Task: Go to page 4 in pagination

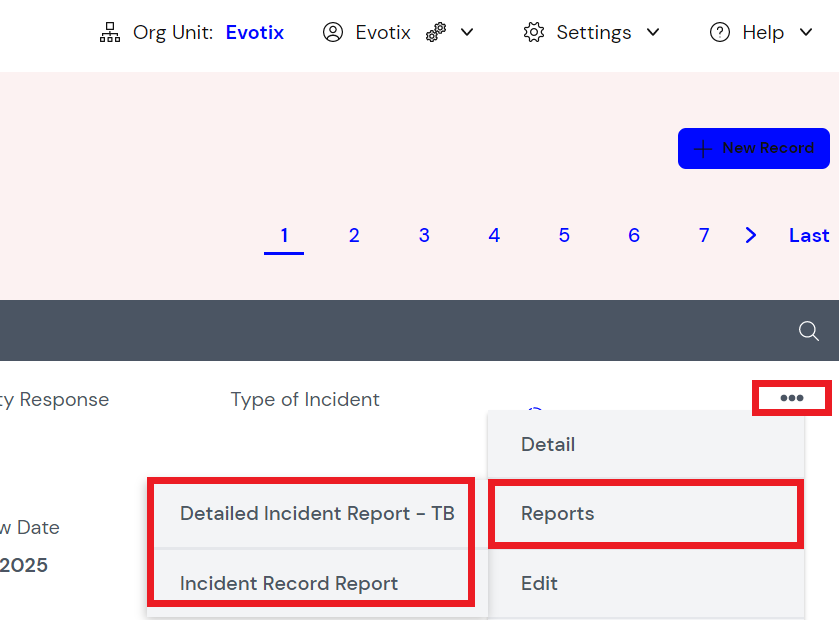Action: pos(494,235)
